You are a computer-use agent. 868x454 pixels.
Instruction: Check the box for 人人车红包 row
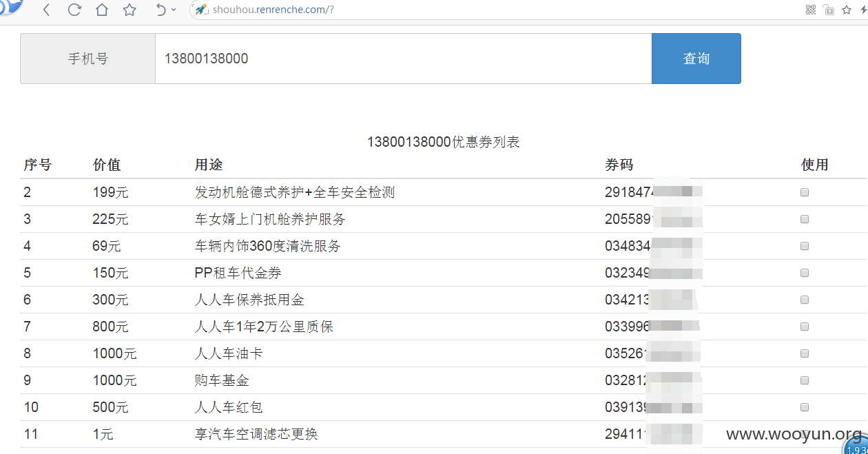tap(805, 407)
